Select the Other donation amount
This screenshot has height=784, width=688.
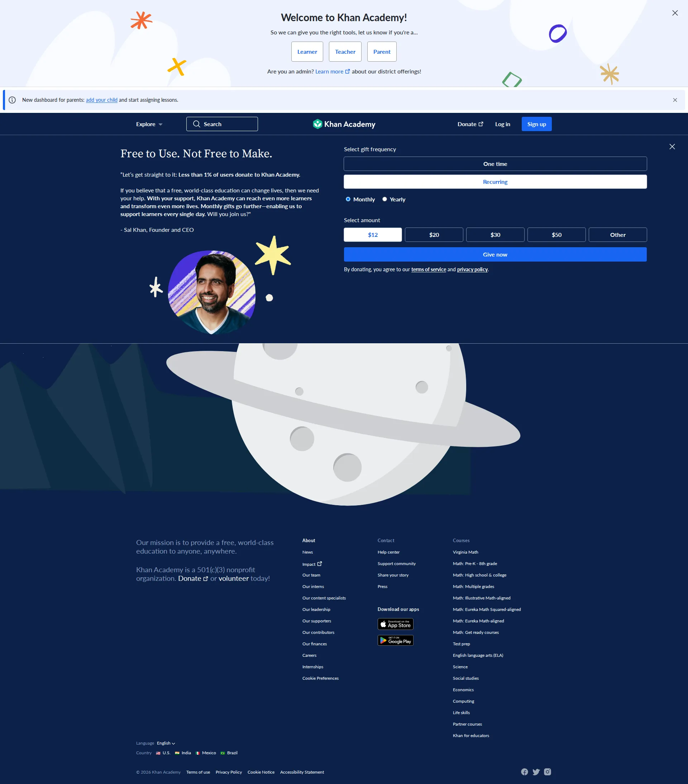(618, 235)
